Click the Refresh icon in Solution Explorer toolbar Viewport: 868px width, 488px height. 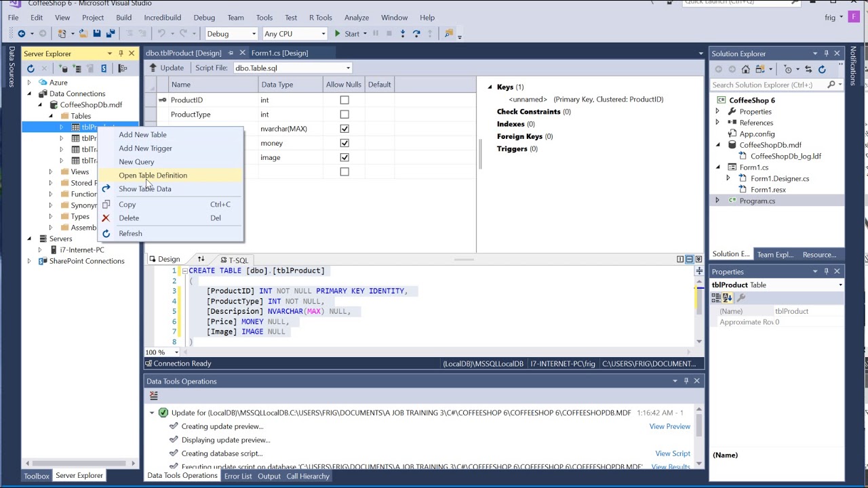coord(822,69)
